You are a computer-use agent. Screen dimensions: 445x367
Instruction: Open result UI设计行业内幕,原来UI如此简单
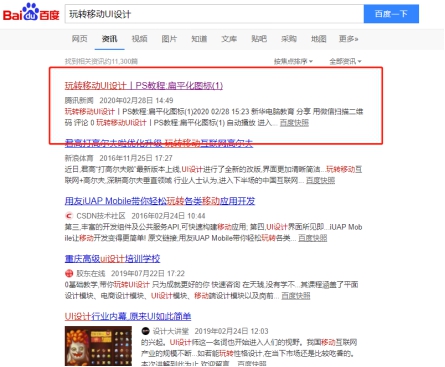tap(128, 316)
